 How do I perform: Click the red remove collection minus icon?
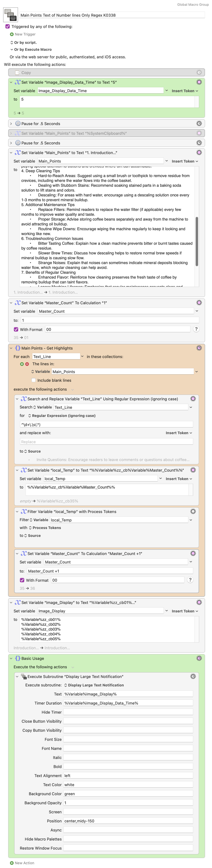pyautogui.click(x=27, y=364)
